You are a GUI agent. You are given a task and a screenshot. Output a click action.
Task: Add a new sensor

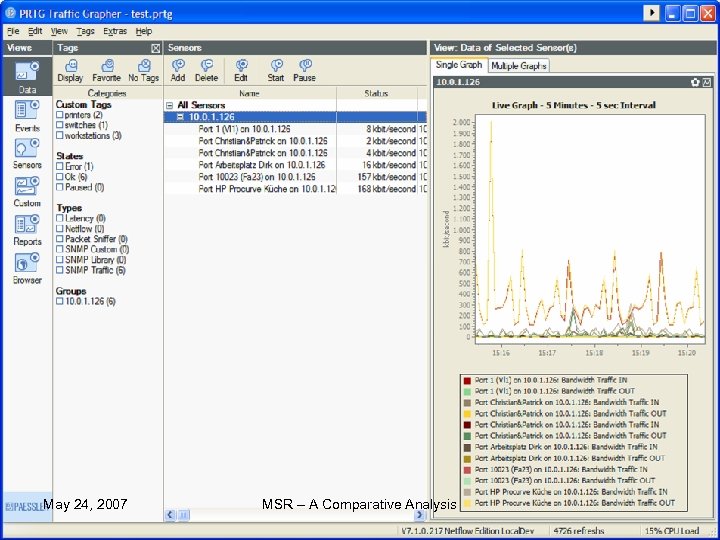click(178, 71)
